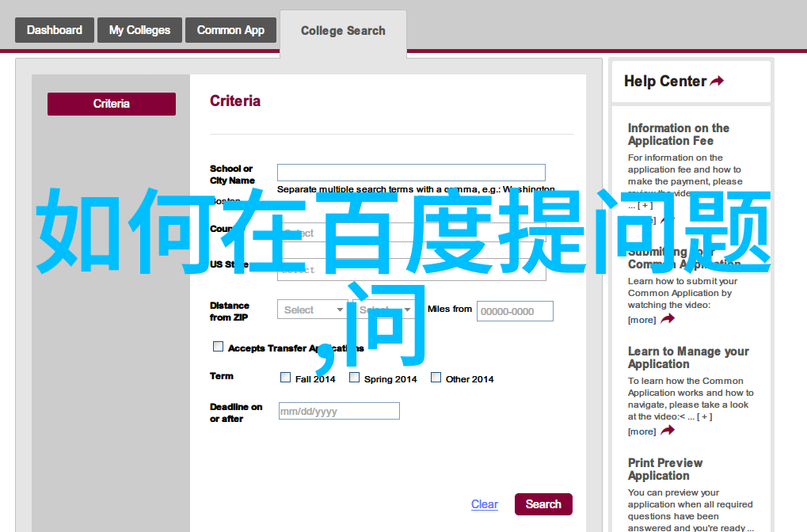Click the 'Miles from' text
This screenshot has height=532, width=807.
450,309
